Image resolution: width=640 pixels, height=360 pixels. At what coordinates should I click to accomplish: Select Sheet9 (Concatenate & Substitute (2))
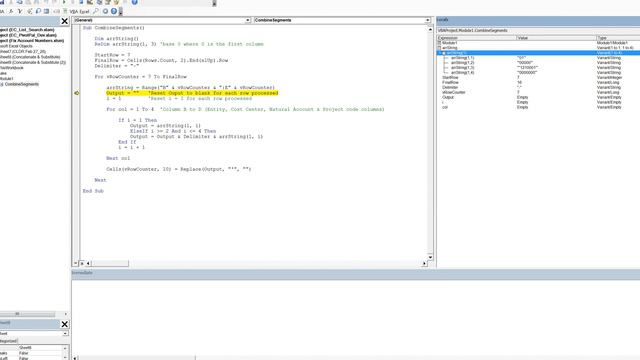pyautogui.click(x=33, y=62)
